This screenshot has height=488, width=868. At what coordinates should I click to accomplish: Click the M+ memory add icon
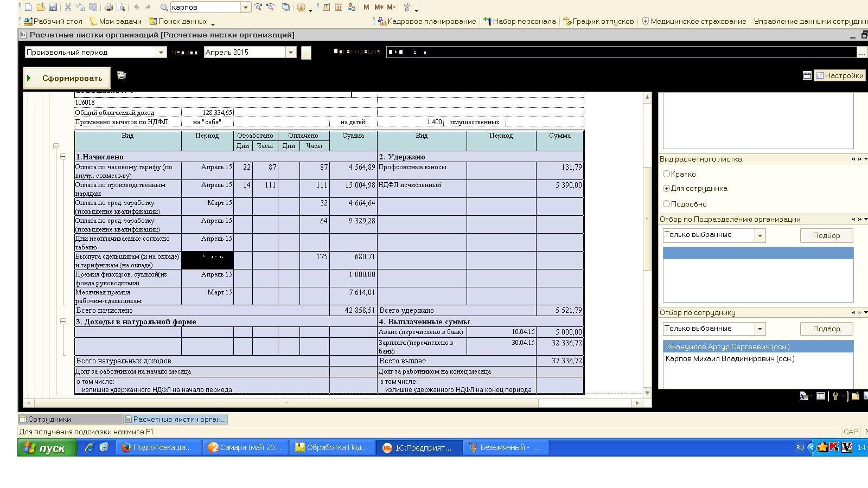pyautogui.click(x=379, y=7)
